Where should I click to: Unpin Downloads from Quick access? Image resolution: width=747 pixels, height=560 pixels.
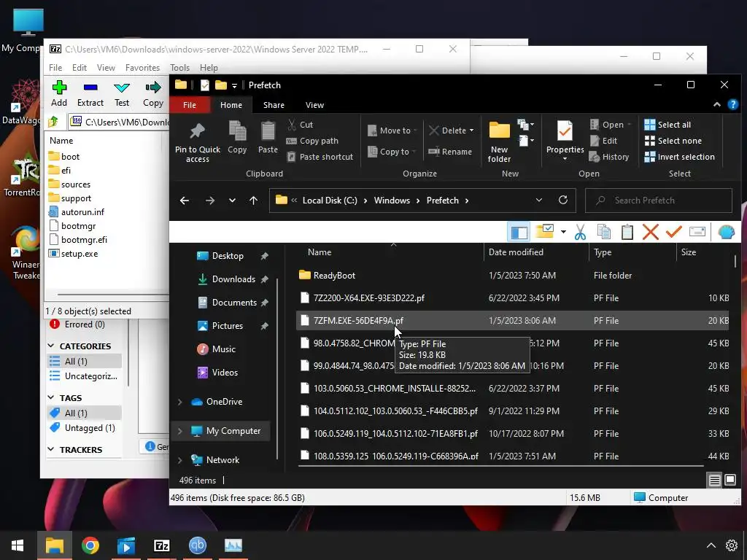(x=264, y=279)
